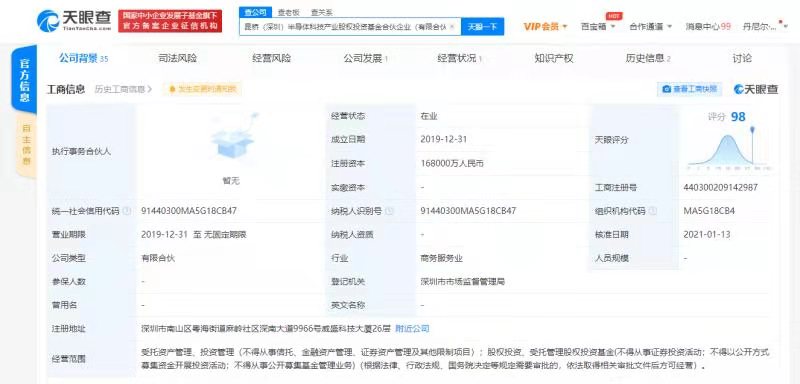Open 消息中心 notifications
Screen dimensions: 800x384
(x=708, y=27)
